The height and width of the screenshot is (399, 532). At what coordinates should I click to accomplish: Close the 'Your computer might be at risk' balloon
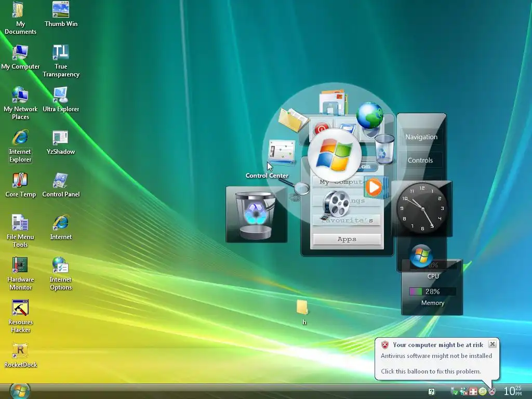pos(493,344)
